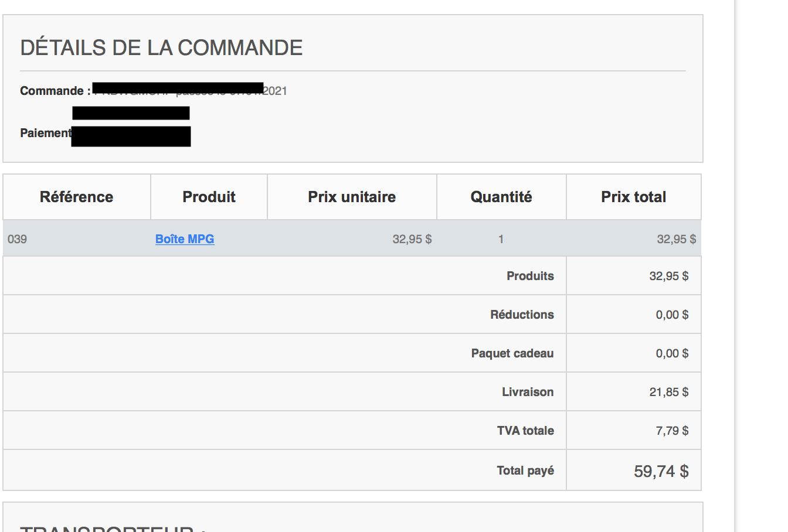788x532 pixels.
Task: Click the Total payé amount 59,74 $
Action: click(x=661, y=471)
